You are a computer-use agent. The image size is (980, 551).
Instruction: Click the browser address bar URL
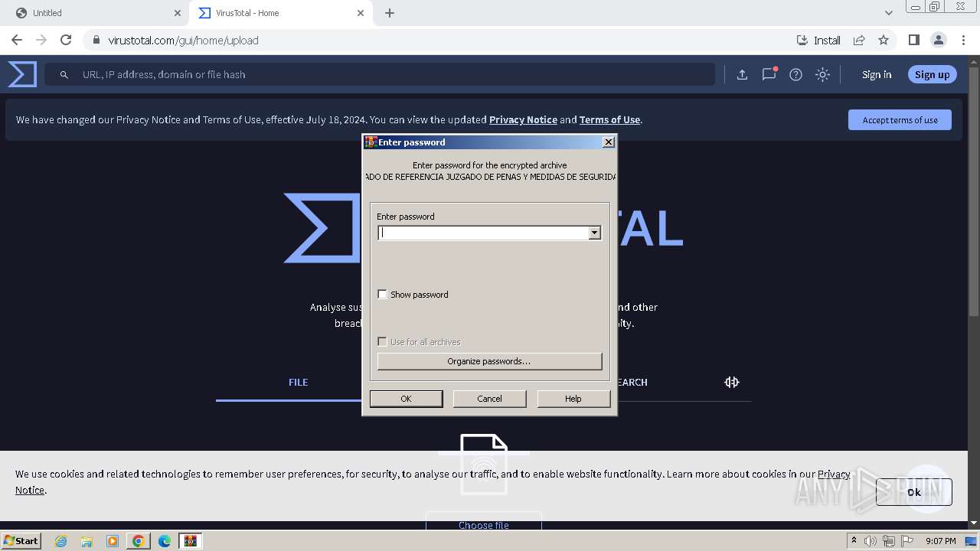click(x=183, y=40)
